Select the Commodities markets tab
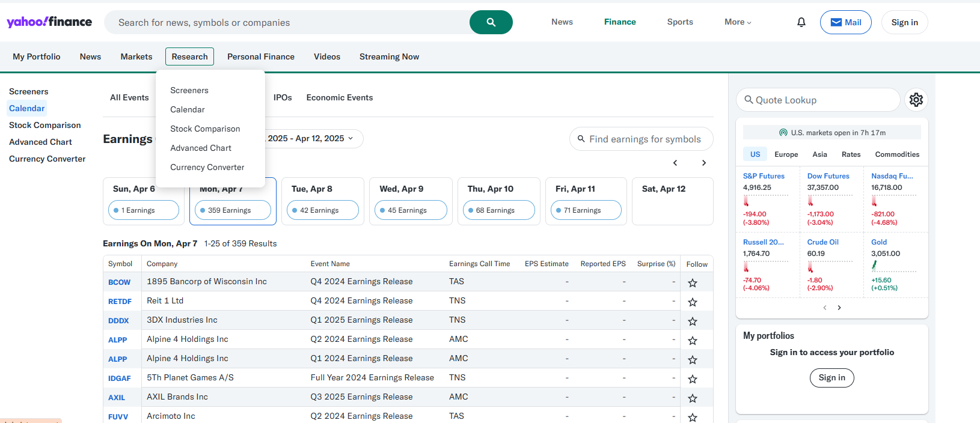This screenshot has width=980, height=423. coord(897,154)
